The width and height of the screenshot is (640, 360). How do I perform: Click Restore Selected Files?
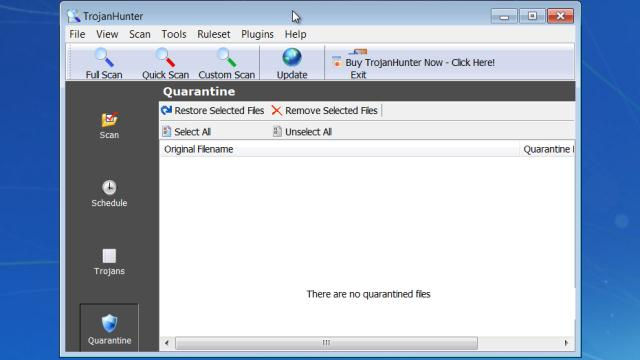pyautogui.click(x=213, y=111)
